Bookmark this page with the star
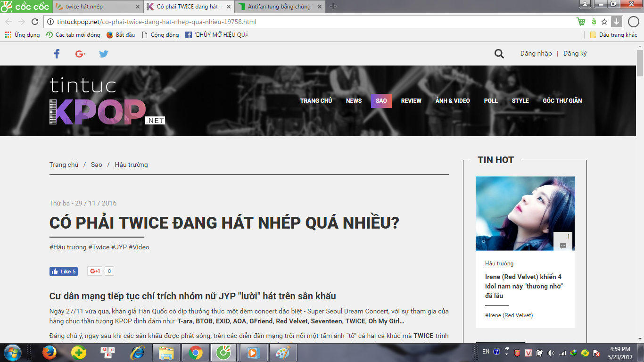 604,22
